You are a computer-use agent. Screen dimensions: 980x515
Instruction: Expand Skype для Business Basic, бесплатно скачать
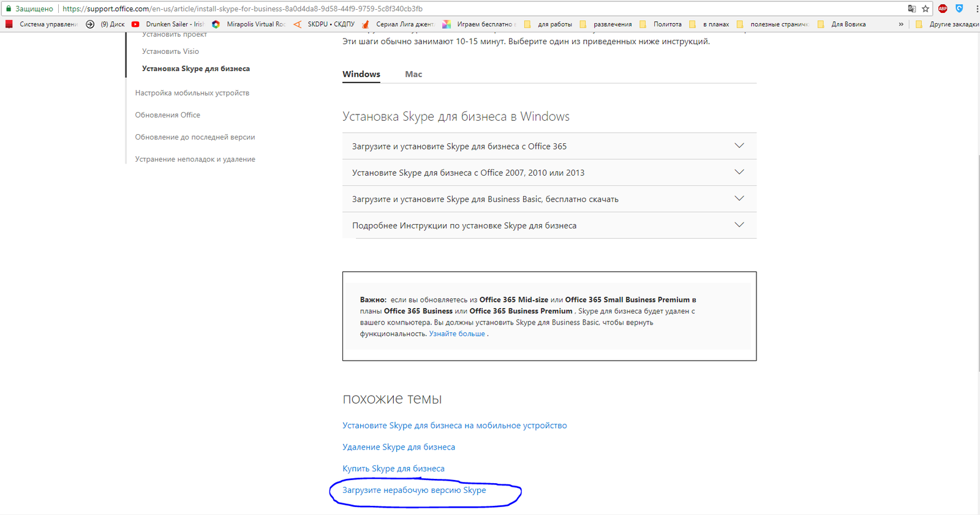[549, 199]
